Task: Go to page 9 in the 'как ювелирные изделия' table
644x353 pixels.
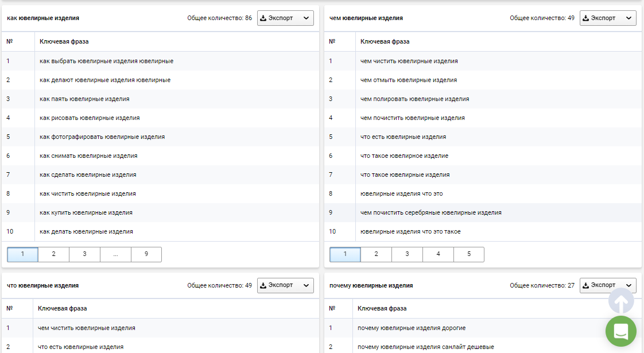Action: (146, 254)
